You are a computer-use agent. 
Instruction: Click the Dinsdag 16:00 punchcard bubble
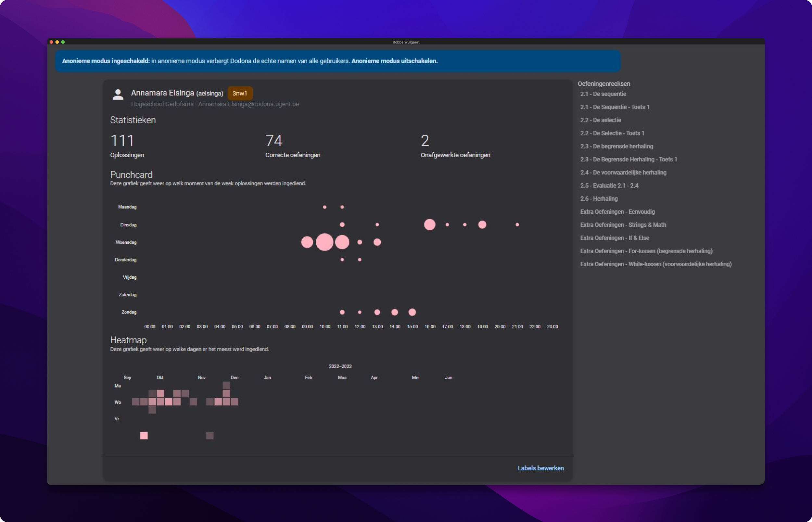coord(429,225)
